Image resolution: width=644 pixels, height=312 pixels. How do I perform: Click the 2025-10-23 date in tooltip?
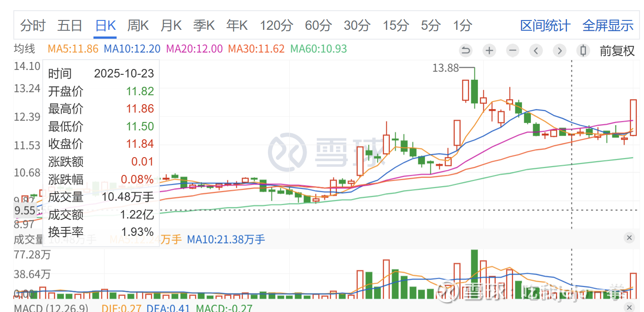(124, 73)
